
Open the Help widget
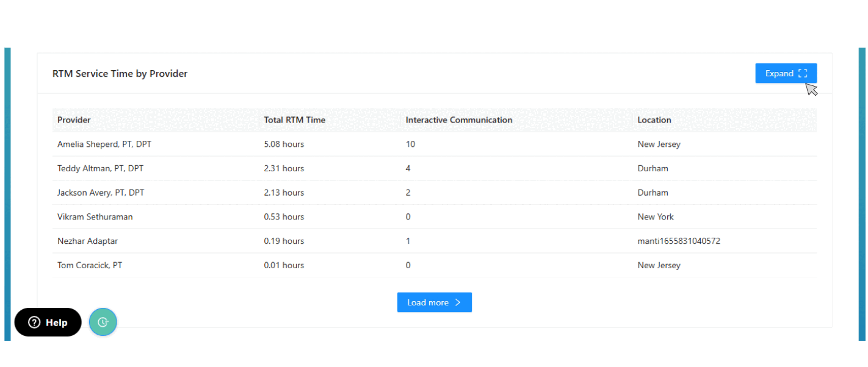(x=48, y=322)
